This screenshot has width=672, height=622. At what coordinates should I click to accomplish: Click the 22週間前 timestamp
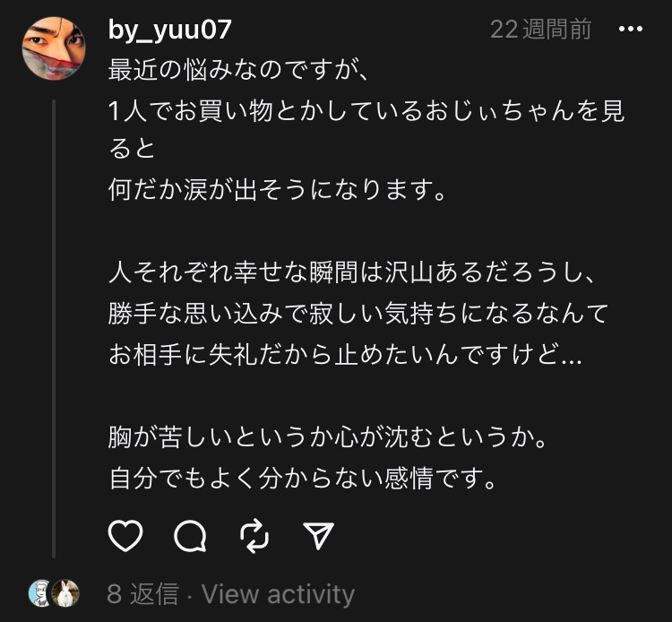(x=540, y=30)
